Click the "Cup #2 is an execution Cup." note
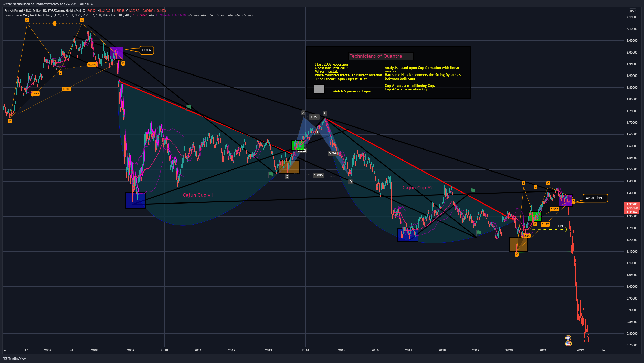This screenshot has width=644, height=363. pyautogui.click(x=407, y=89)
